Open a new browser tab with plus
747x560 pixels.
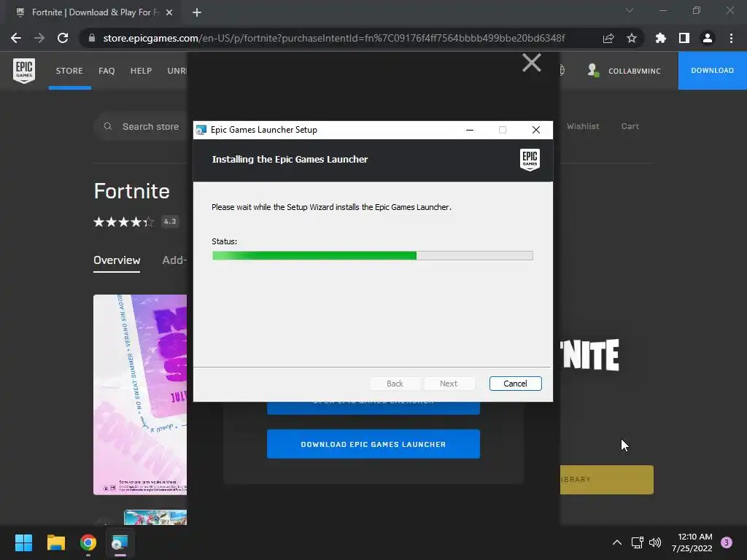tap(197, 12)
